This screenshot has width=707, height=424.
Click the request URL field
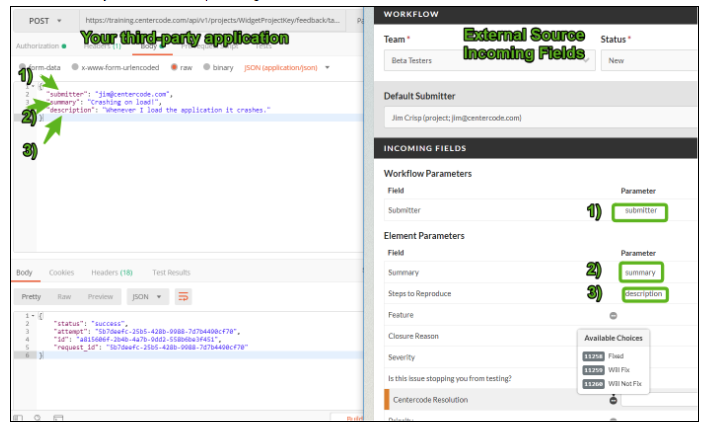(212, 20)
